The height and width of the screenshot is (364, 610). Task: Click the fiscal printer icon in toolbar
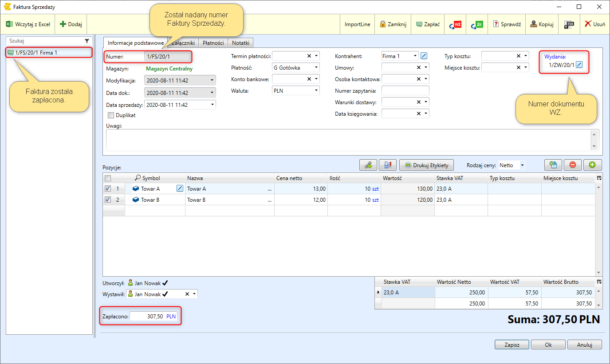point(569,24)
